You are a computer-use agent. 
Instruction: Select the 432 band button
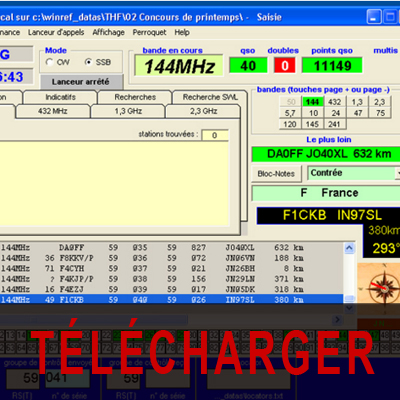[x=334, y=102]
